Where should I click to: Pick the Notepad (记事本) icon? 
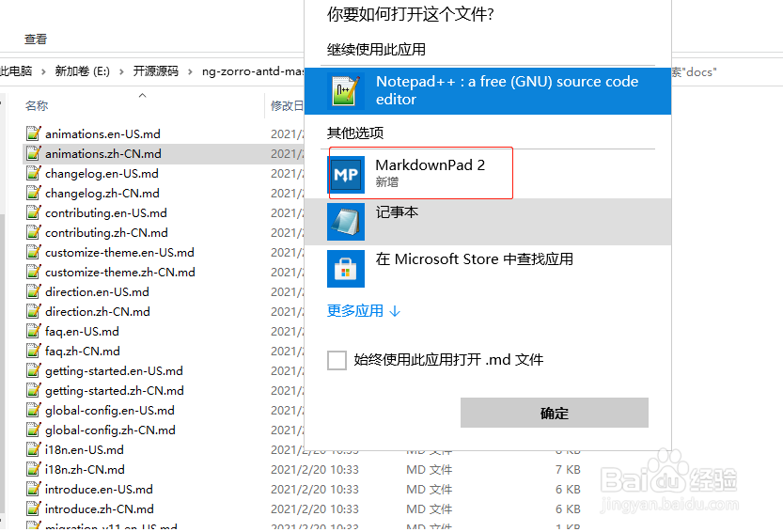click(346, 222)
